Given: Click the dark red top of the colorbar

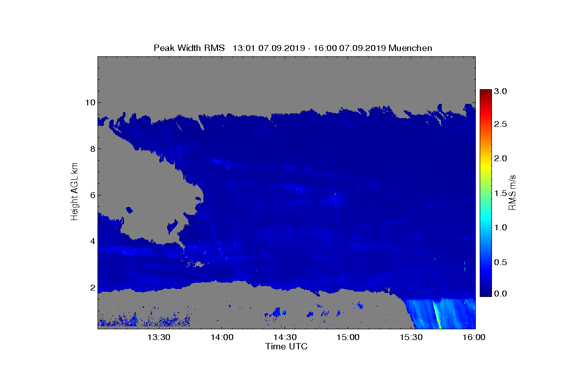Looking at the screenshot, I should pos(486,93).
